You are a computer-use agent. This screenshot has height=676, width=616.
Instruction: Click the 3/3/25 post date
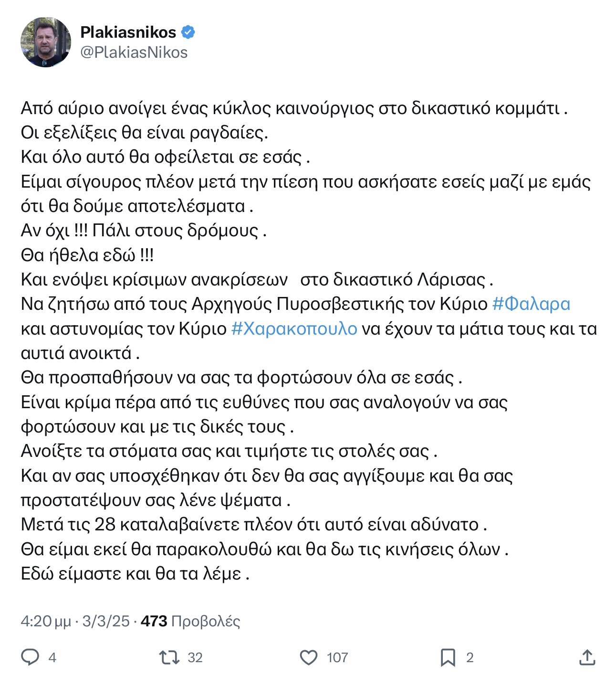[x=106, y=621]
